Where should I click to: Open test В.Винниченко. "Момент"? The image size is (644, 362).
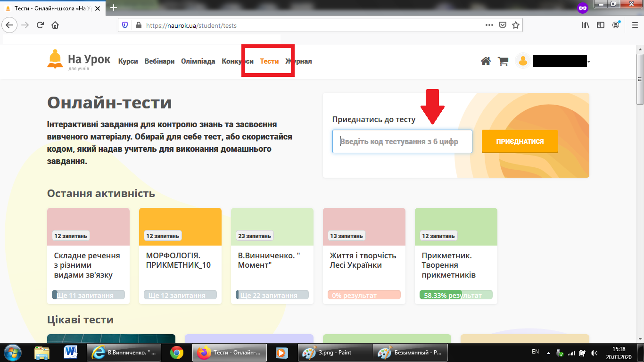[272, 256]
